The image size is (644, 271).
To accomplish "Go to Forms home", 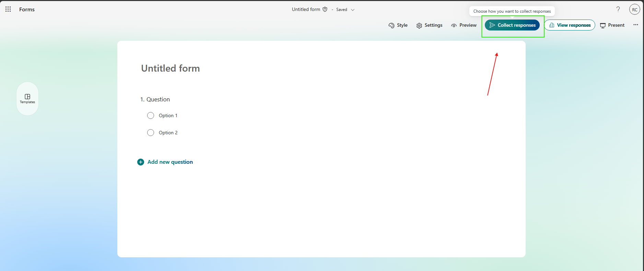I will [x=27, y=10].
